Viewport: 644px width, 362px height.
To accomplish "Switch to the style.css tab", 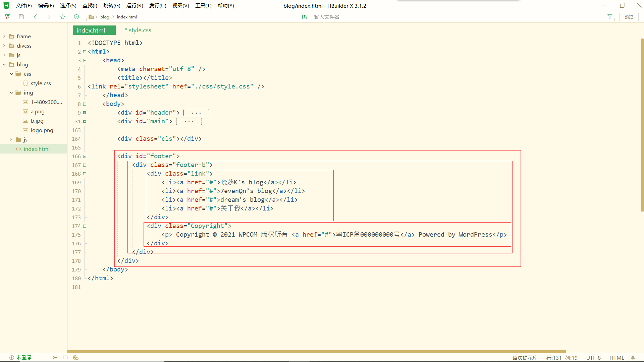I will [138, 30].
